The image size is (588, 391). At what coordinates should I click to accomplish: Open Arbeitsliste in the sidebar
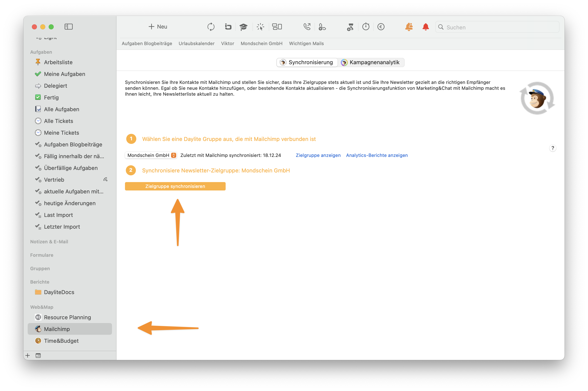click(70, 62)
